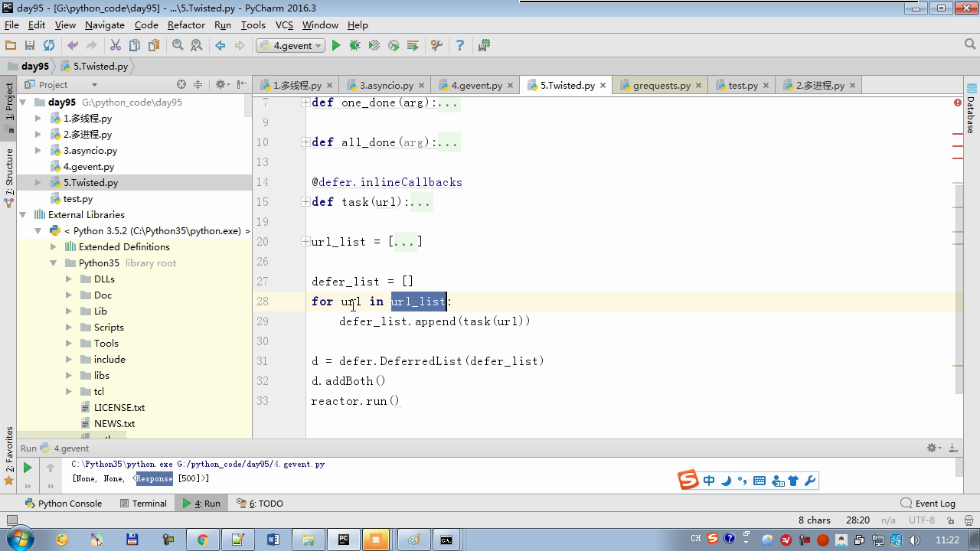Screen dimensions: 980x551
Task: Click the Scroll from Source target icon
Action: (x=181, y=84)
